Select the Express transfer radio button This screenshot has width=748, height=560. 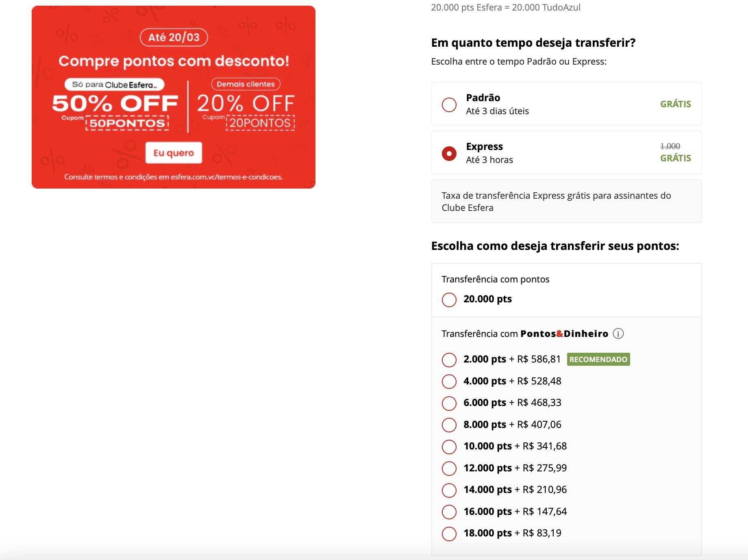pos(449,153)
